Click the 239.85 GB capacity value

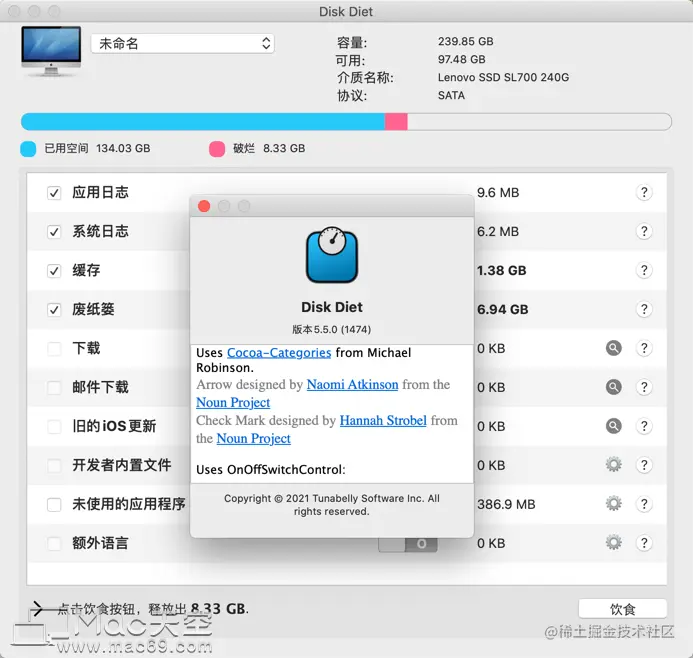click(465, 42)
